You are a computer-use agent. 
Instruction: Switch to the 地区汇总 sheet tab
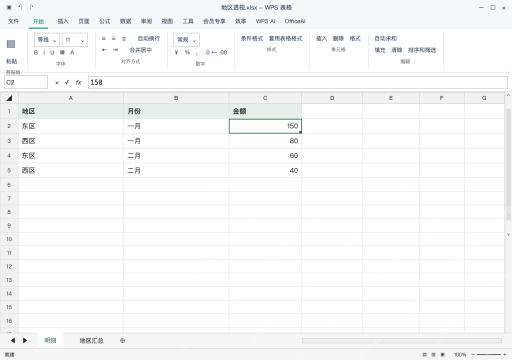(91, 341)
